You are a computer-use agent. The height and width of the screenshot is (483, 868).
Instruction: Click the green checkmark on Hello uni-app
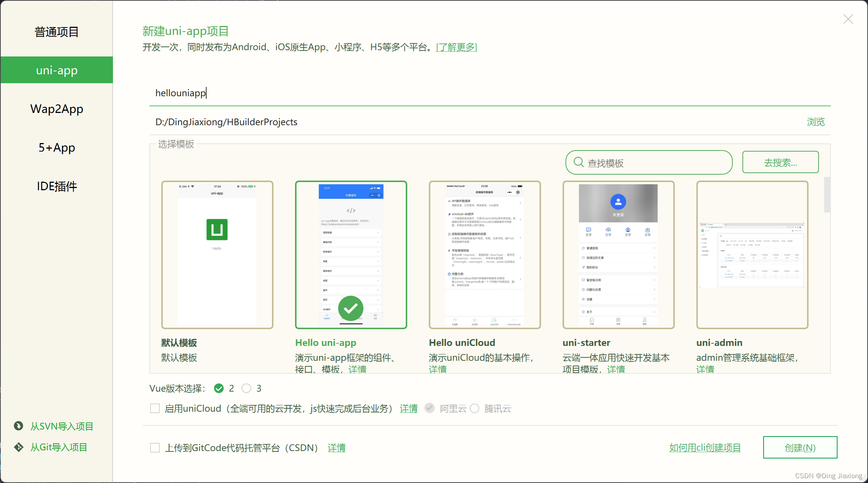(350, 308)
